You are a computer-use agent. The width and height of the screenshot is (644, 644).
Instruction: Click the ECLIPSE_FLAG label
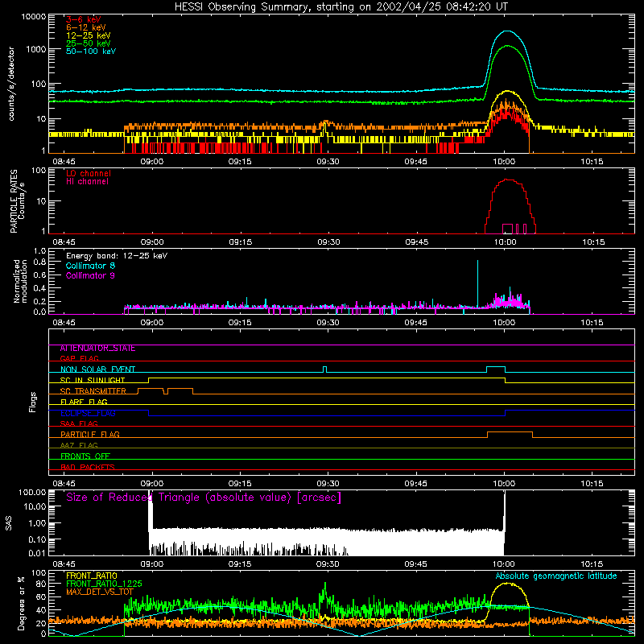[88, 413]
